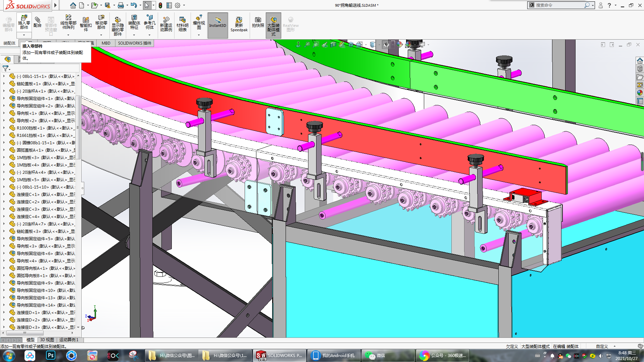
Task: Create a New Motion Study (新建运动算例)
Action: [166, 24]
